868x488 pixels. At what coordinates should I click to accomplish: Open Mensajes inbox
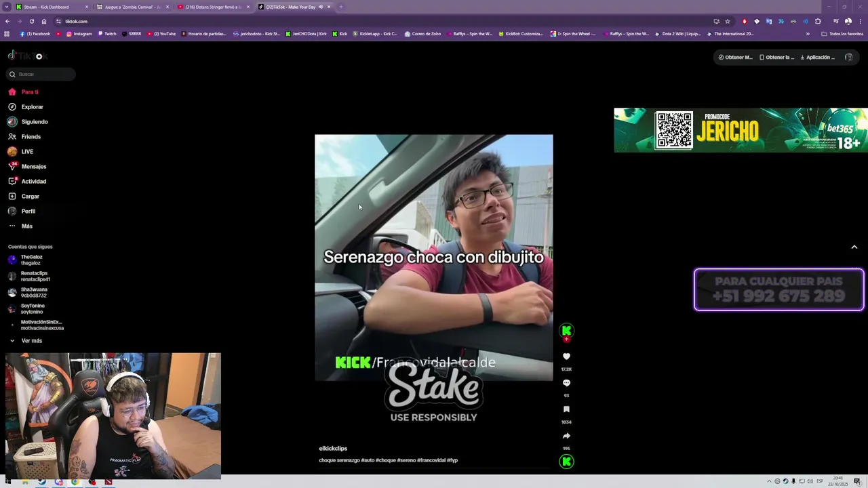click(27, 166)
